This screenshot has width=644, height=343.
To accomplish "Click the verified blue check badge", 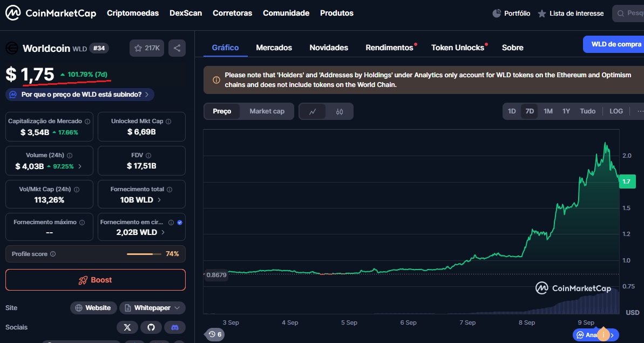I will [x=179, y=222].
